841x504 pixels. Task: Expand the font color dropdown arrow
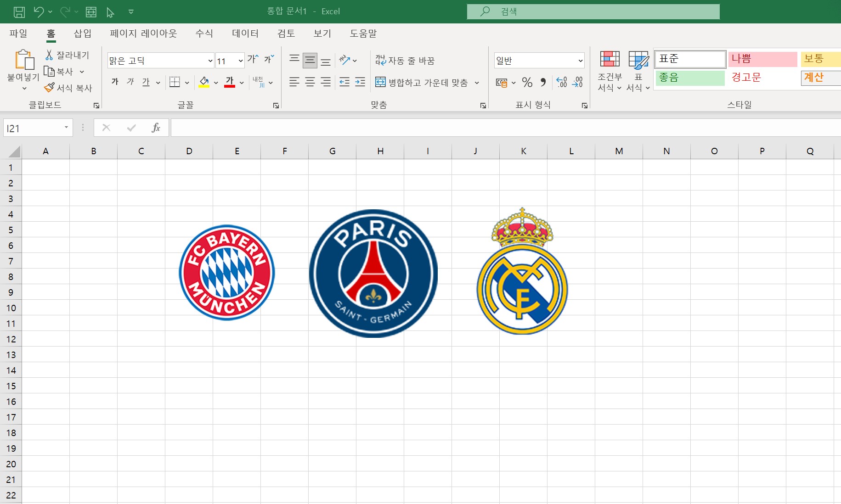(x=242, y=83)
